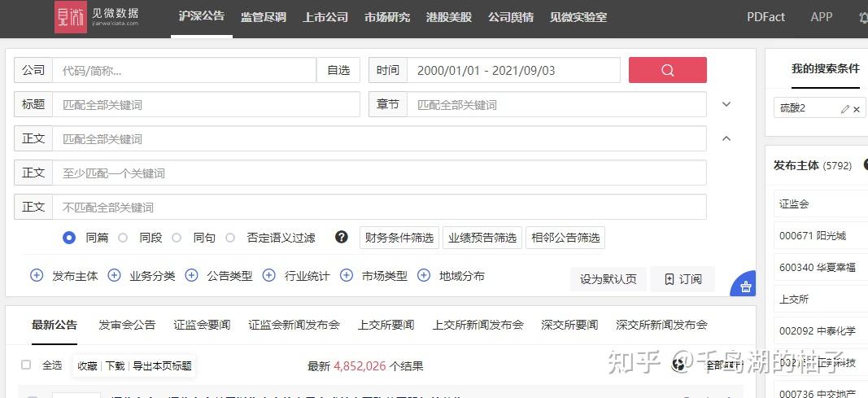Image resolution: width=868 pixels, height=398 pixels.
Task: Open the 市场研究 nav tab
Action: [387, 17]
